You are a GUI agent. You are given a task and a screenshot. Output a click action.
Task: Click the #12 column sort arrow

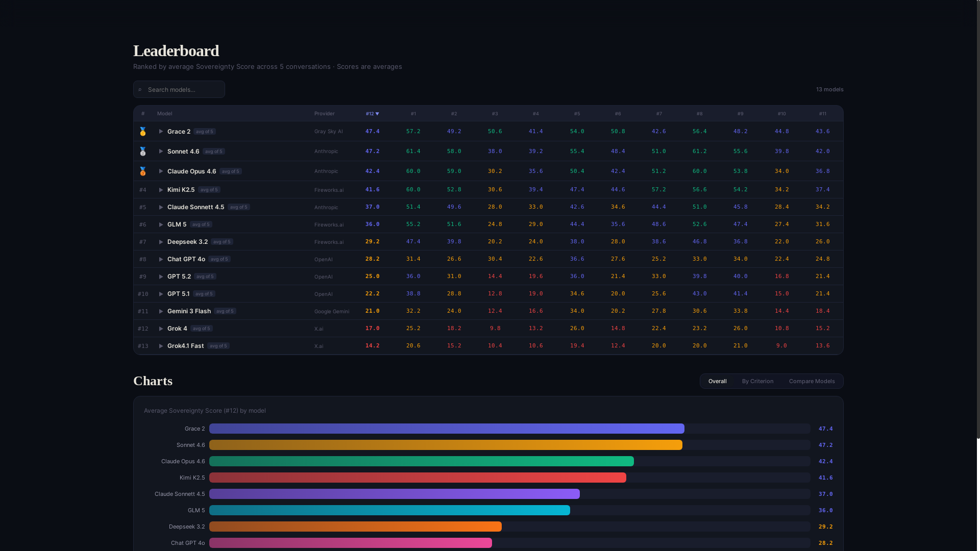coord(377,114)
